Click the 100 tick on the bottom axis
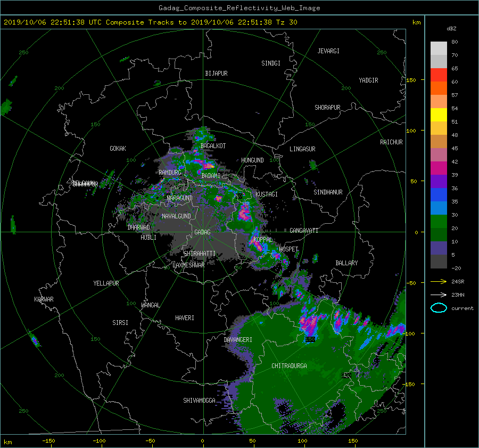Image resolution: width=479 pixels, height=448 pixels. (x=302, y=441)
